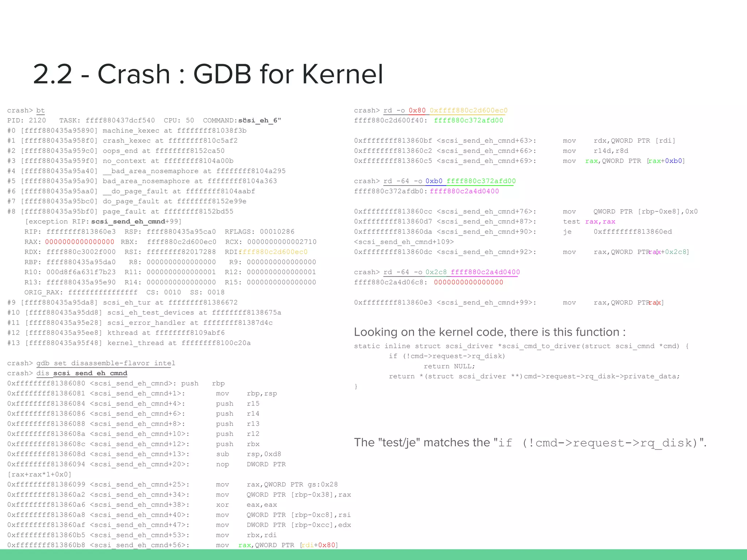
Task: Click the 'mov rax,QWORD PTR gs:0x28' line
Action: pyautogui.click(x=173, y=485)
